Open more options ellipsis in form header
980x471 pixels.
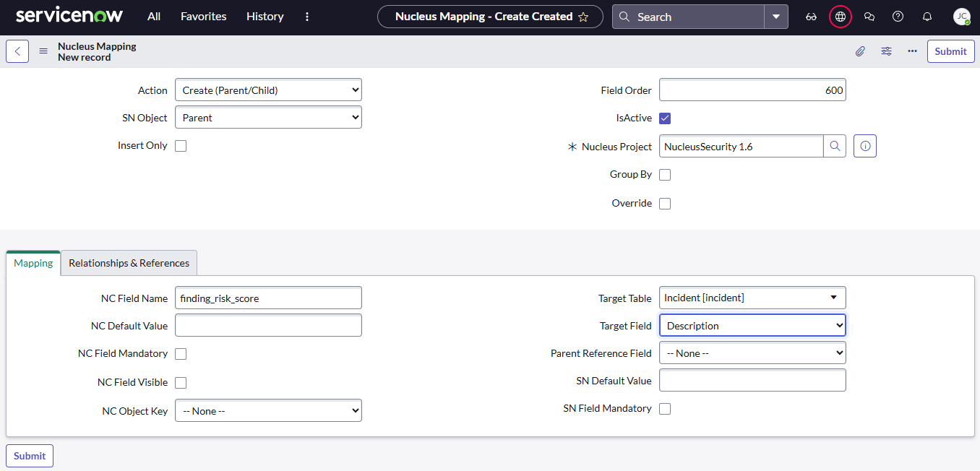tap(913, 51)
